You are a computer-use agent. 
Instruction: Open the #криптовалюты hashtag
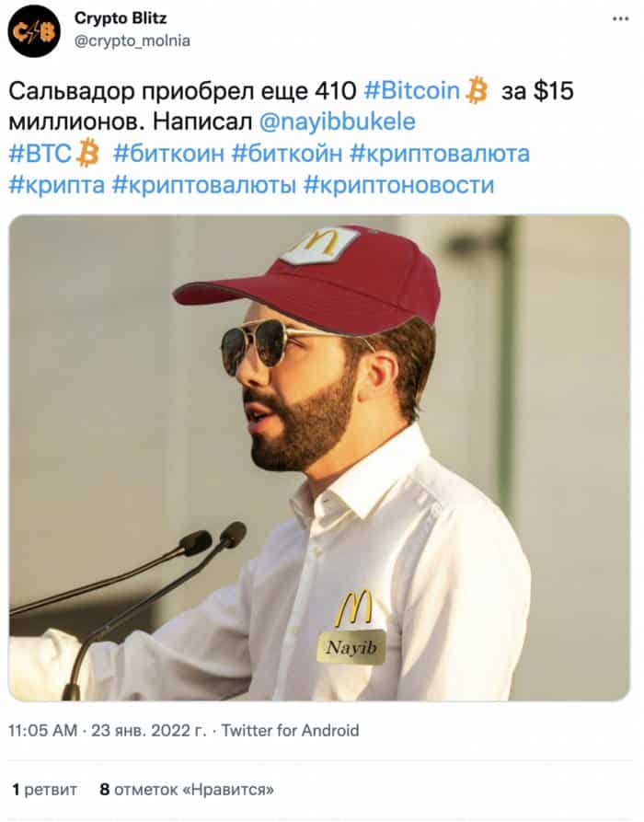[204, 185]
